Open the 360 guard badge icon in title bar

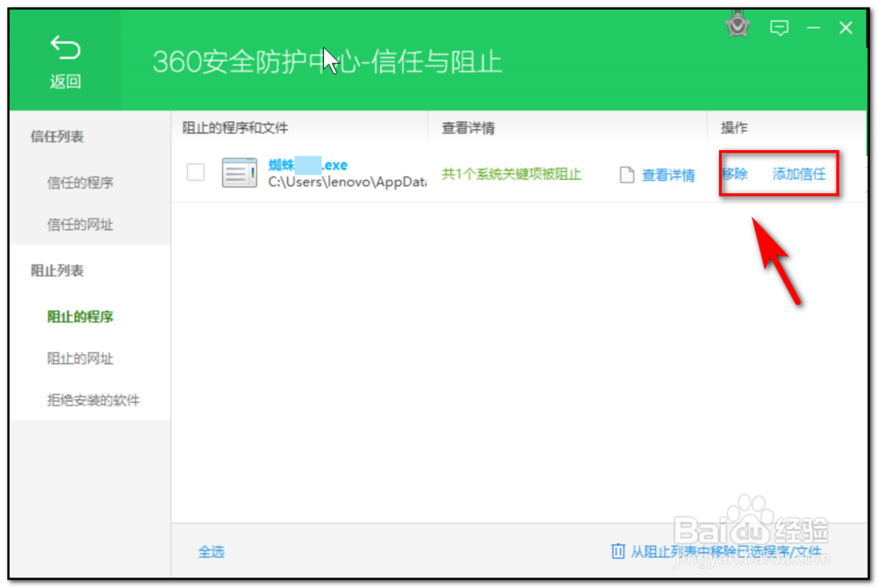click(738, 25)
